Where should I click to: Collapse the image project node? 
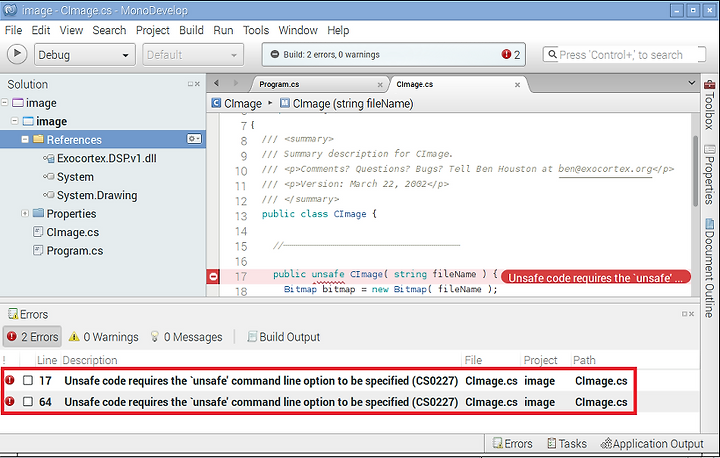coord(15,121)
